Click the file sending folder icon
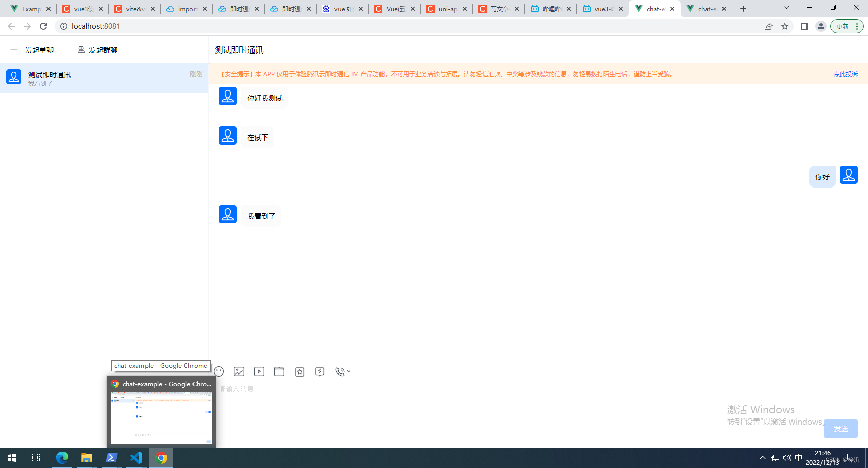 click(279, 371)
